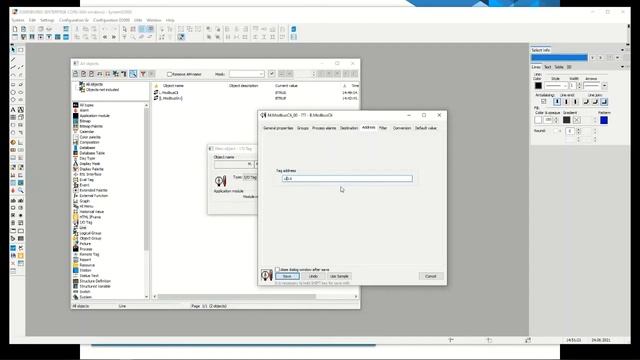Select the arrow pointer tool in left toolbox
The height and width of the screenshot is (360, 640).
[13, 50]
